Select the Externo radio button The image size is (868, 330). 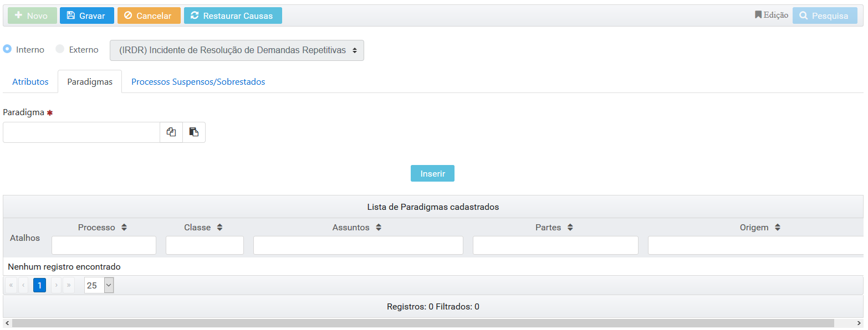60,49
